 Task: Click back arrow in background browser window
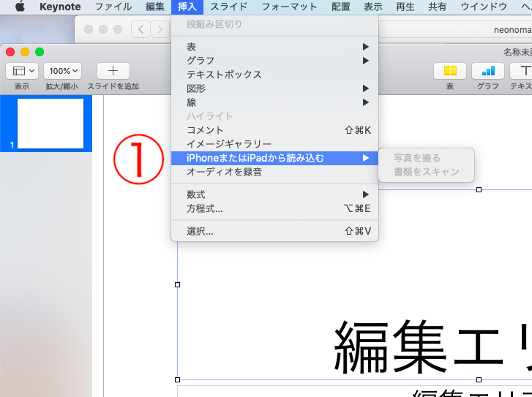tap(141, 29)
